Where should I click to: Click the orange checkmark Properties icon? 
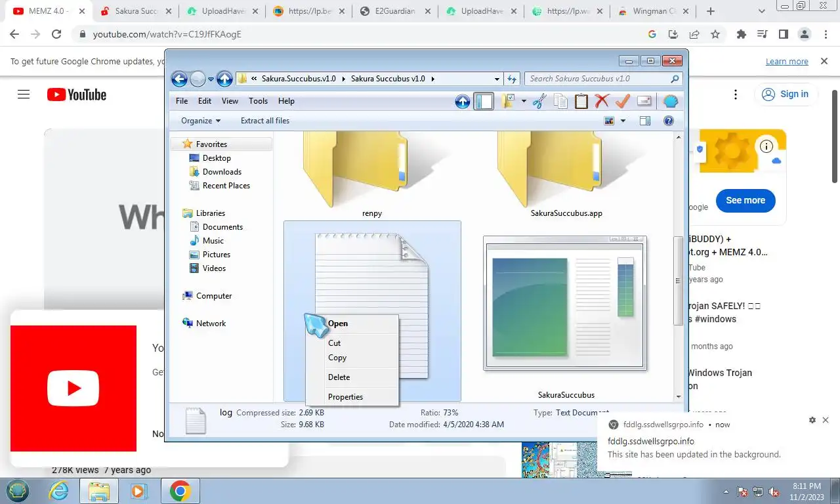pos(623,101)
